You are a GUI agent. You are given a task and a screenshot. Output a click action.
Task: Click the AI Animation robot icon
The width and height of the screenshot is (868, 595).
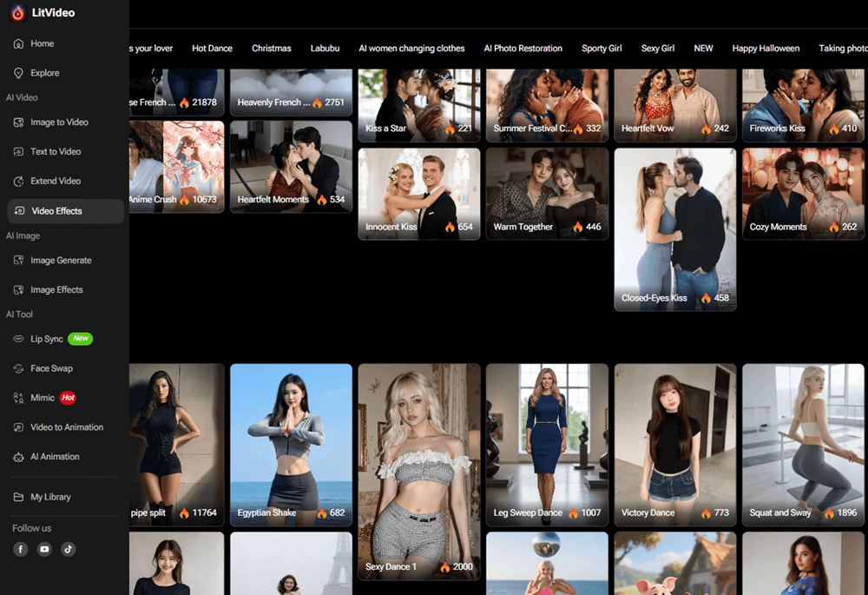19,457
